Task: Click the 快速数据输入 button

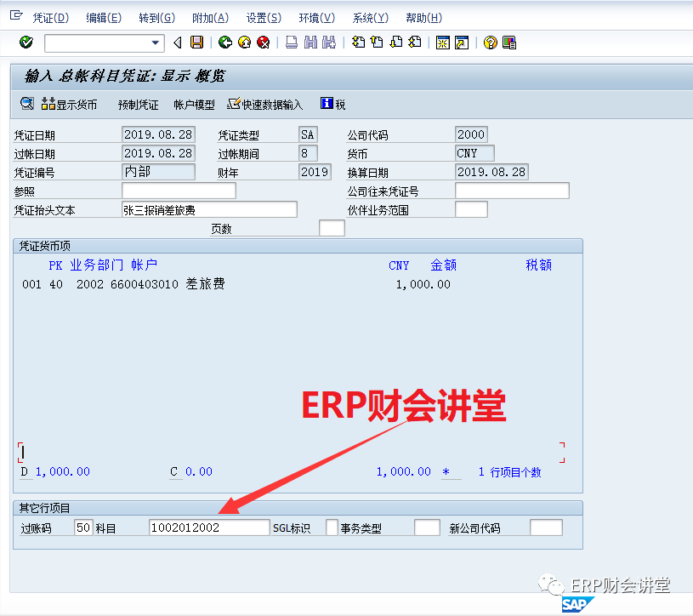Action: (264, 105)
